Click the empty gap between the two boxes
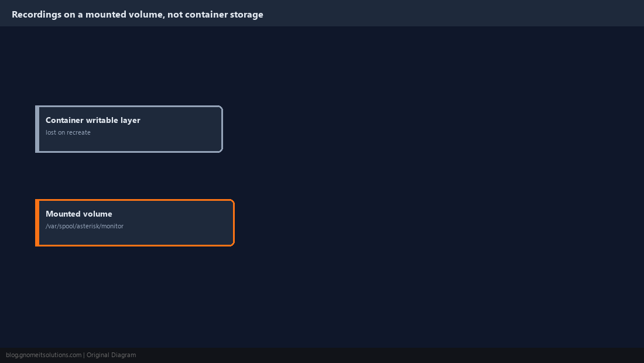 (x=129, y=176)
